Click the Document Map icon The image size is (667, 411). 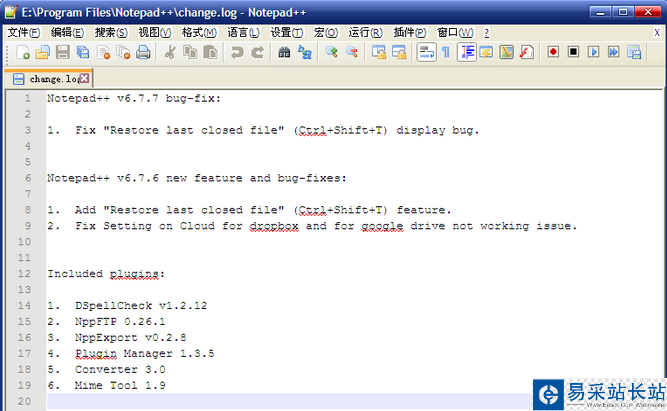click(506, 52)
